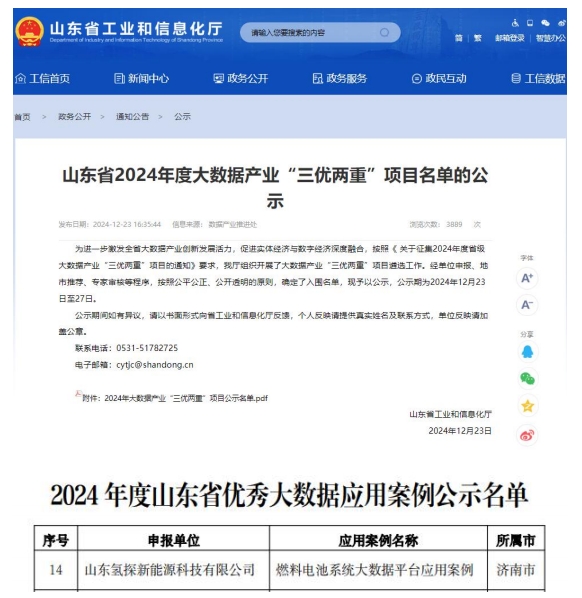Open Weibo icon in the header
582x598 pixels.
tap(562, 23)
